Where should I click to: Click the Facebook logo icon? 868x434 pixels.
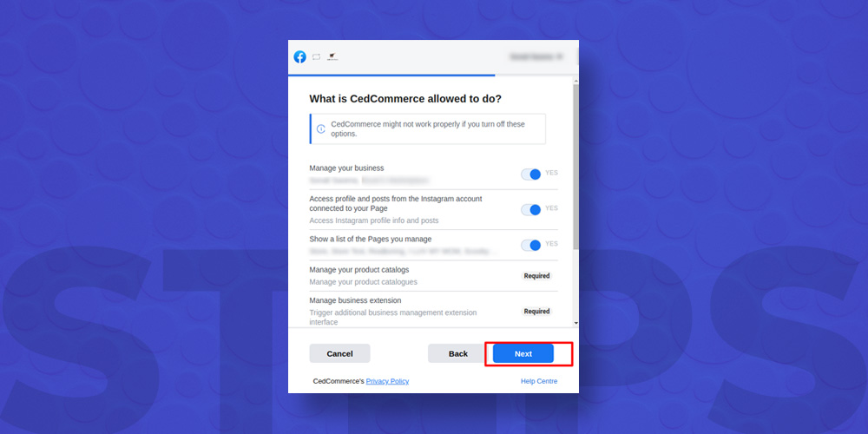pyautogui.click(x=300, y=57)
